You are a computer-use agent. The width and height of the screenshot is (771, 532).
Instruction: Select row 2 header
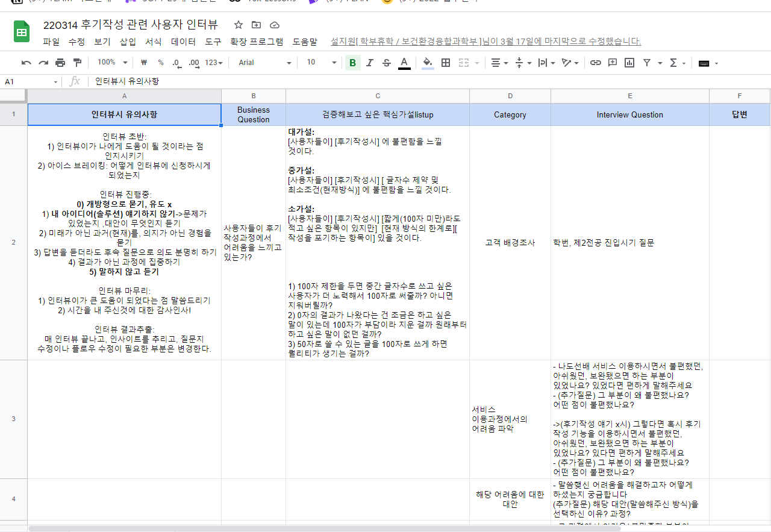point(13,243)
